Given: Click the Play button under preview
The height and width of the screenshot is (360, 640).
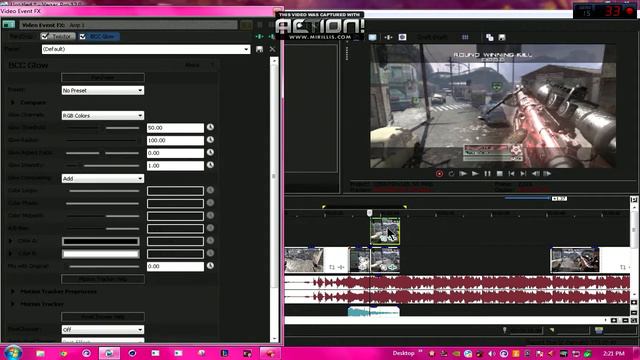Looking at the screenshot, I should pyautogui.click(x=475, y=173).
